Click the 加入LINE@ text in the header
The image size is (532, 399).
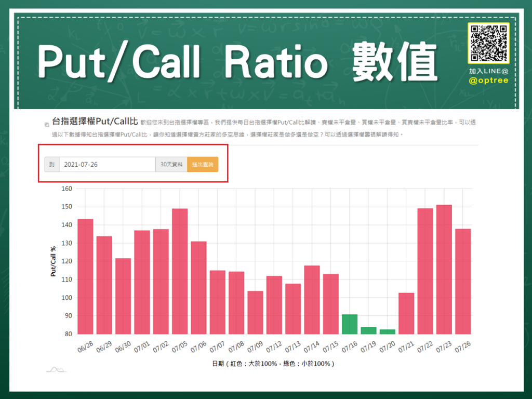point(487,70)
